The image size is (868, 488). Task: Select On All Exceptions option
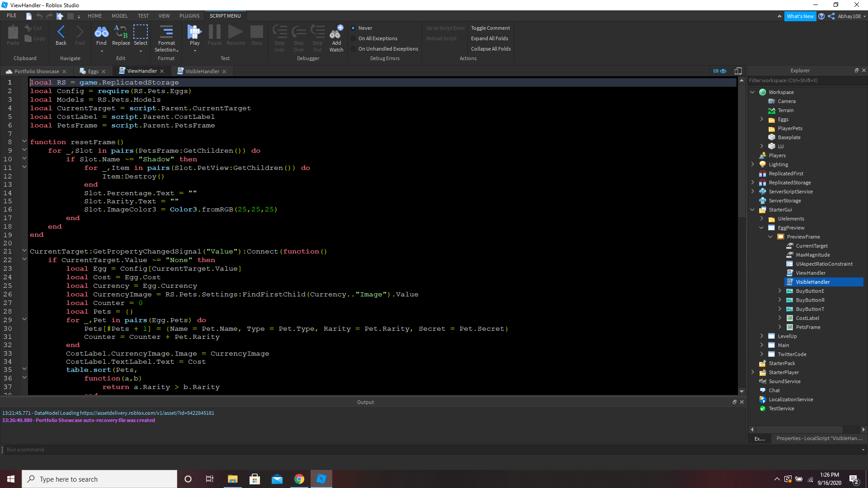pos(374,38)
